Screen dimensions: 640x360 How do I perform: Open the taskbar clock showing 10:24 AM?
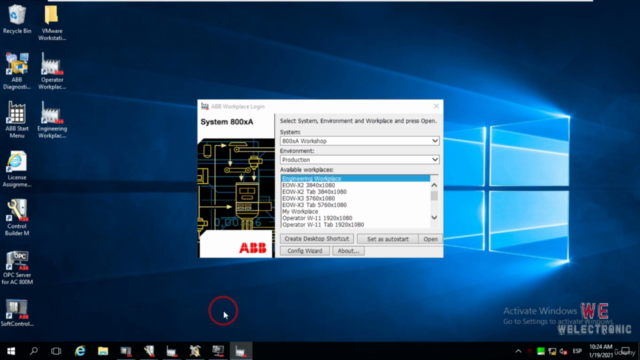(601, 351)
